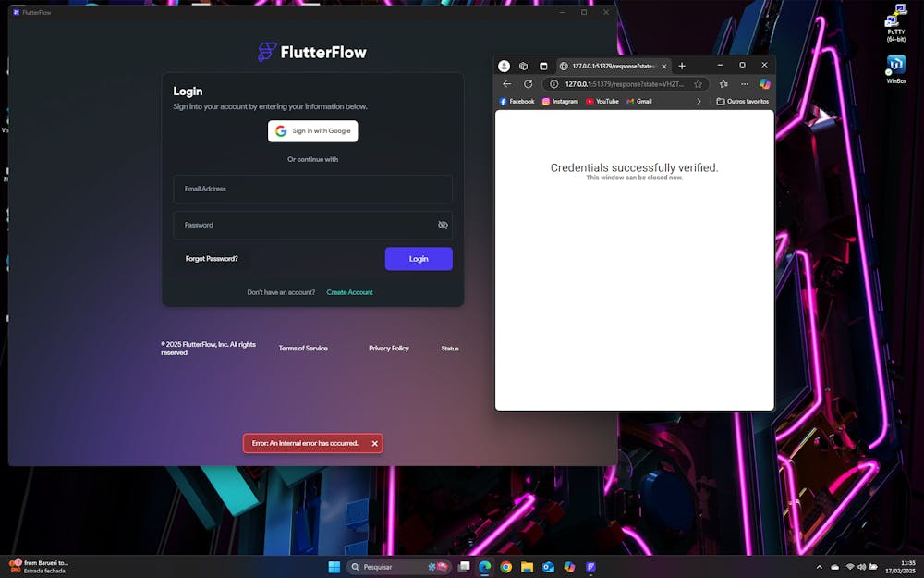
Task: Open the volume speaker tray icon
Action: tap(861, 567)
